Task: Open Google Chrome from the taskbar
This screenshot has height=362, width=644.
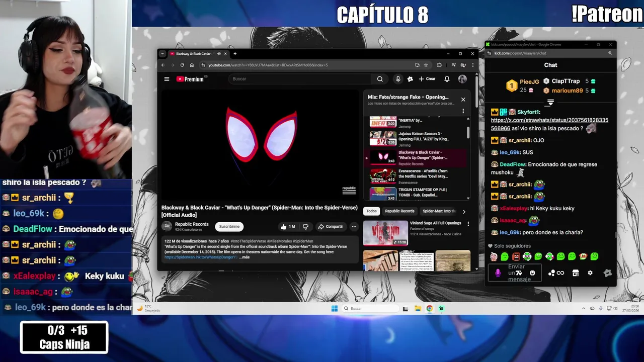Action: click(x=430, y=309)
